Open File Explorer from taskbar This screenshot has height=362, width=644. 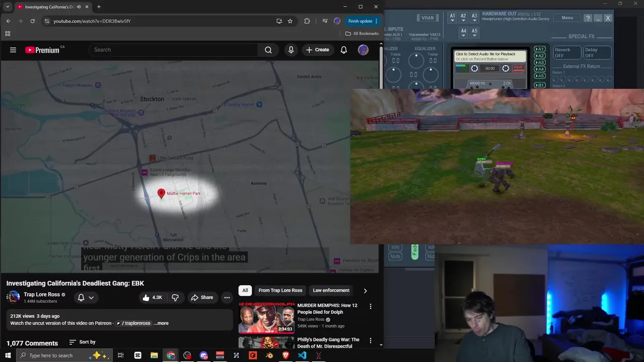point(154,355)
